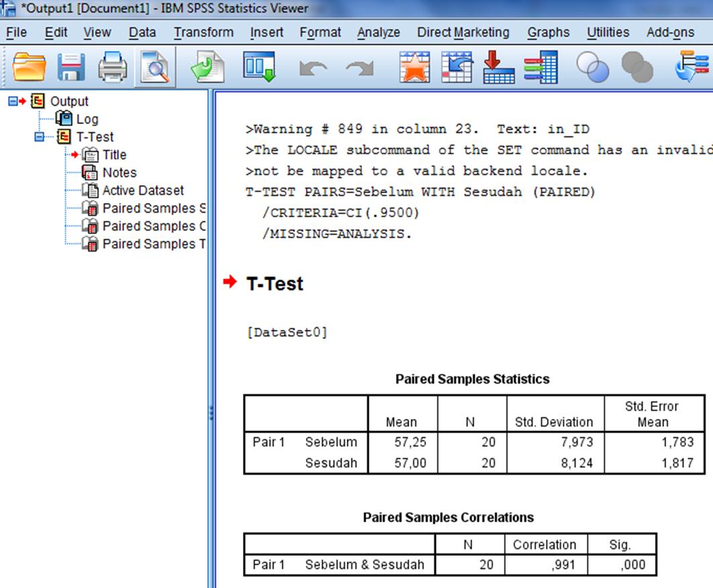Select Active Dataset in outline tree
The height and width of the screenshot is (588, 713).
click(143, 190)
